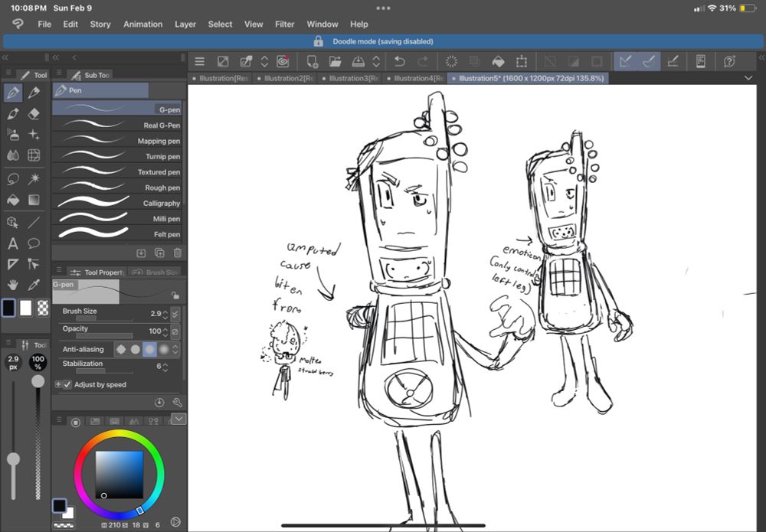
Task: Switch to the Illustration4 canvas tab
Action: 414,78
